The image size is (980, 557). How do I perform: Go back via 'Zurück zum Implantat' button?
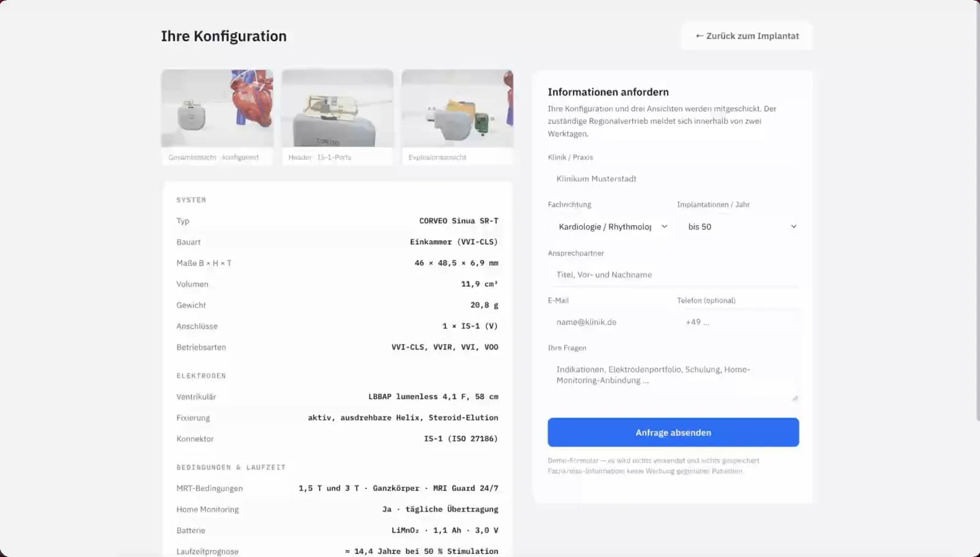coord(747,36)
